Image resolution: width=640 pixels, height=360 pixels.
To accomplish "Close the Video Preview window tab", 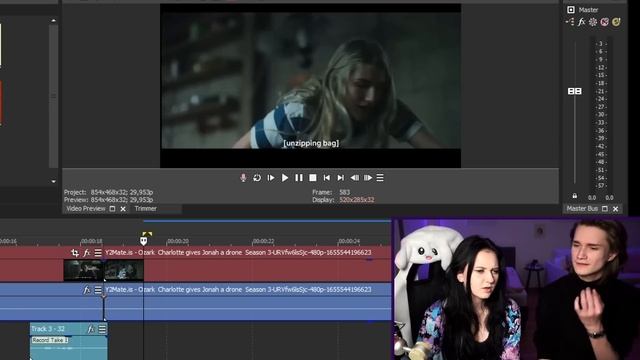I will coord(123,209).
